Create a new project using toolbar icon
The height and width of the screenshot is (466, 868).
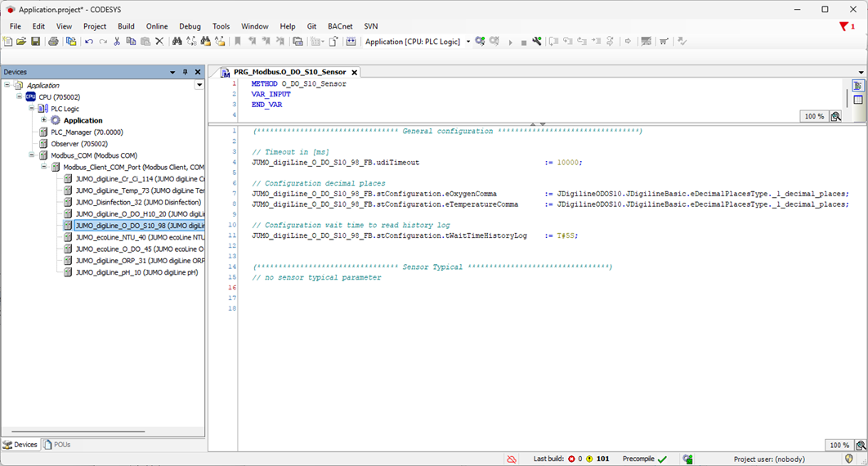(x=7, y=42)
